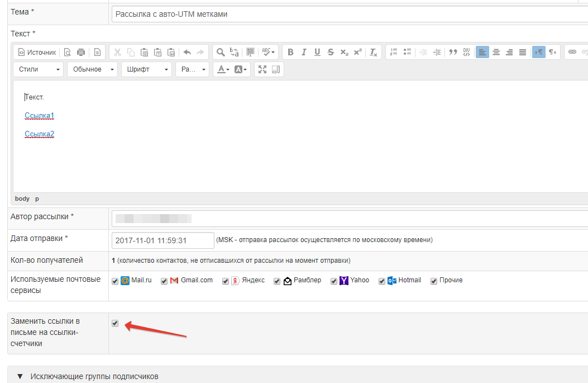Open the Шрифт font dropdown

click(x=146, y=69)
